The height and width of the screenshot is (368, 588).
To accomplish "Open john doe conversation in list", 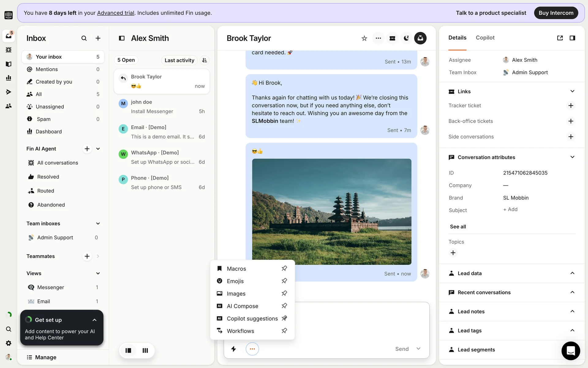I will (x=162, y=107).
